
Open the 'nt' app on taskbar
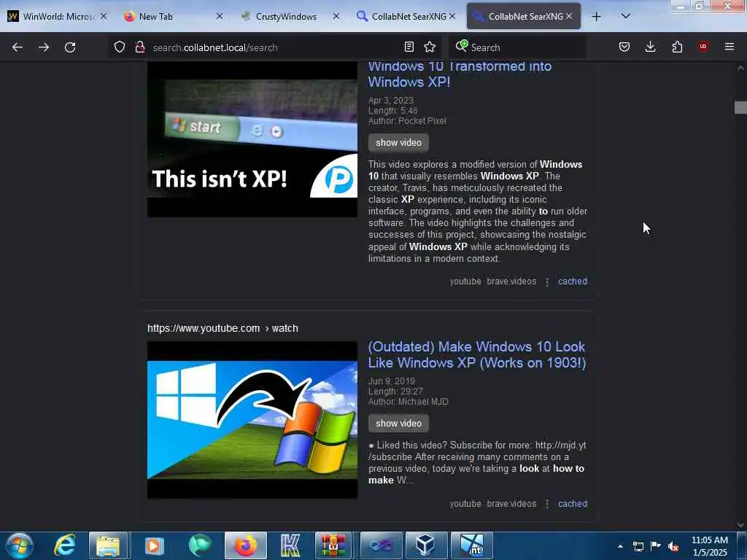471,545
